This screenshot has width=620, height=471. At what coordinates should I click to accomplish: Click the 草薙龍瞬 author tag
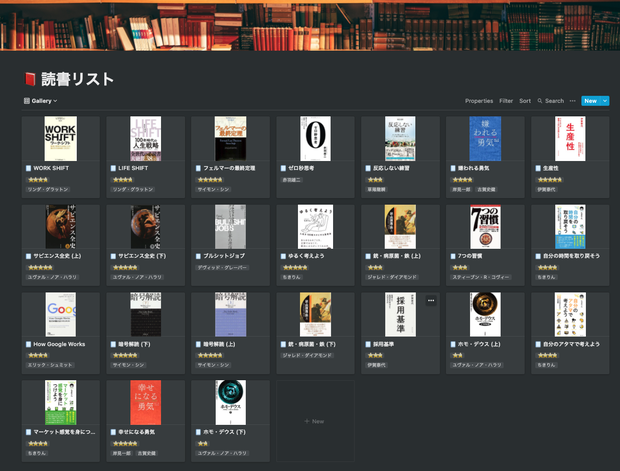[376, 189]
